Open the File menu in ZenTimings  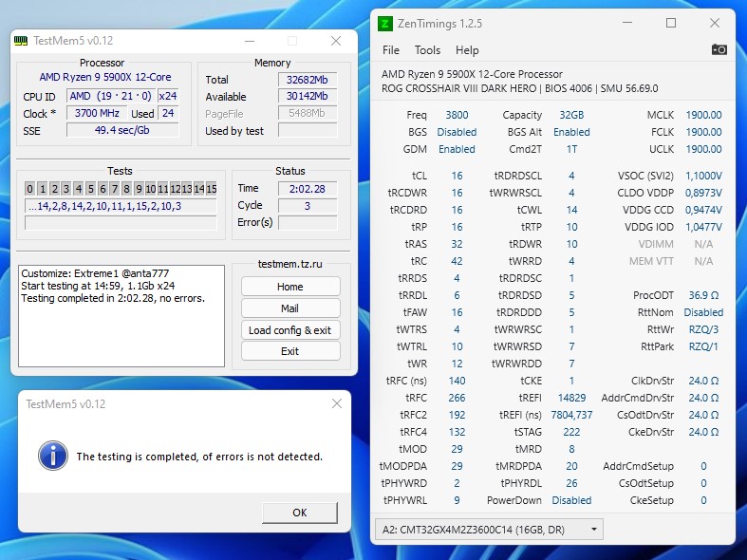pos(391,50)
